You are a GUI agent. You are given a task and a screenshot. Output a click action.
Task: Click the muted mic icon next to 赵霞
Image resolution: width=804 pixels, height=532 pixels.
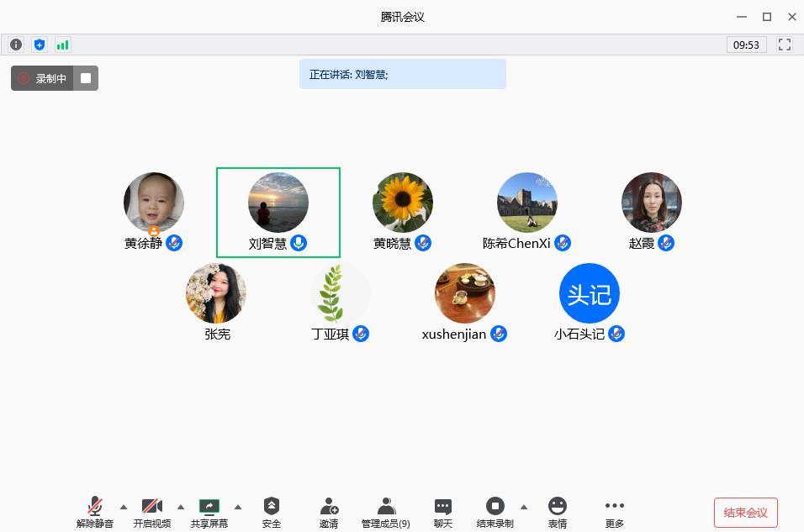[x=666, y=243]
